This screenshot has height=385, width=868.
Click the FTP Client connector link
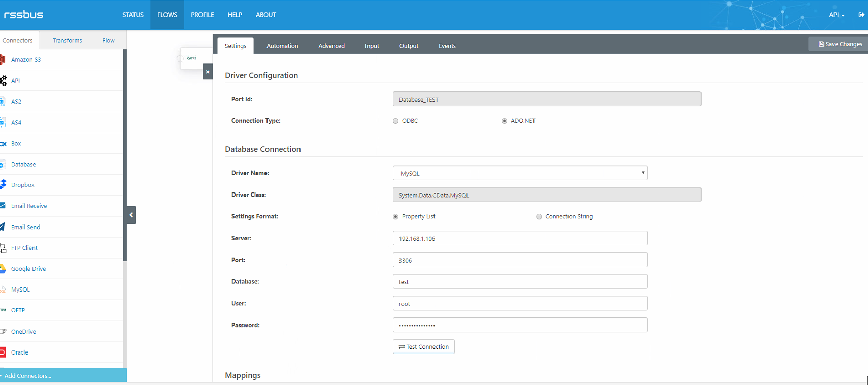pos(24,248)
